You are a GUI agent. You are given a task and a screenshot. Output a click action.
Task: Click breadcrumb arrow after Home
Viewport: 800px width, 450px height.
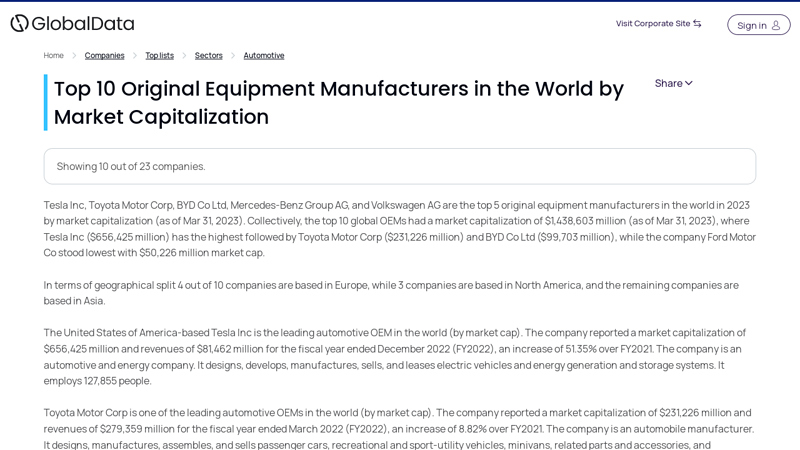[74, 55]
